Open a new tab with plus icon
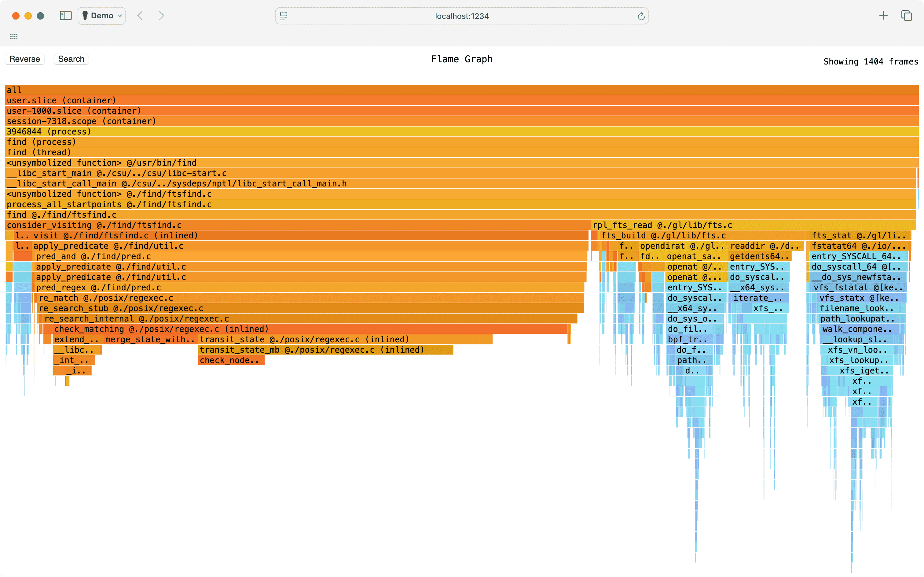Viewport: 924px width, 577px height. (x=883, y=16)
